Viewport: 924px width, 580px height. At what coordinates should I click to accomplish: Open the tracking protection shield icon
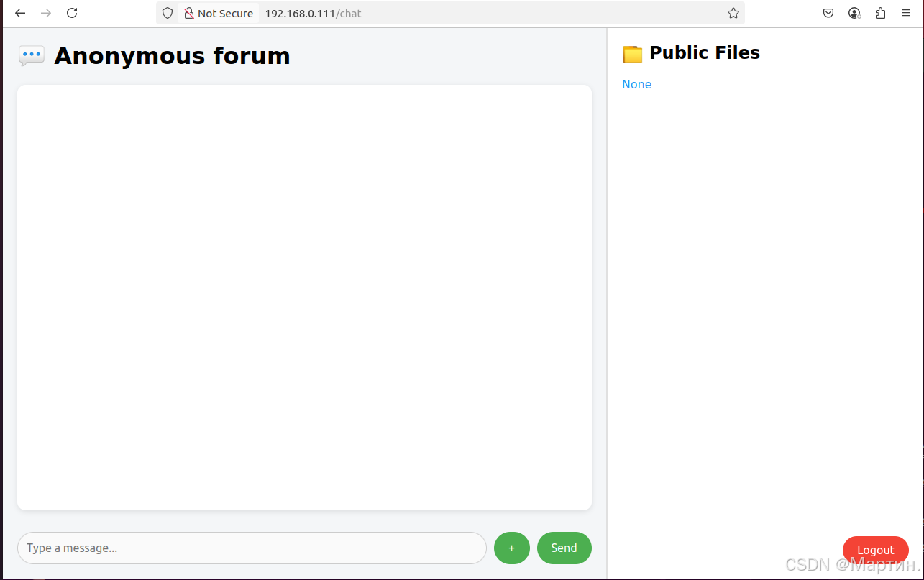tap(168, 13)
